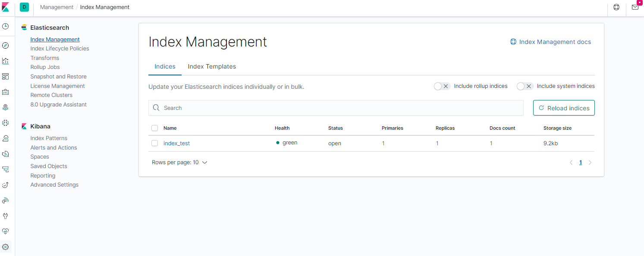Open Dev Tools wrench icon
Screen dimensions: 644x256
click(5, 216)
